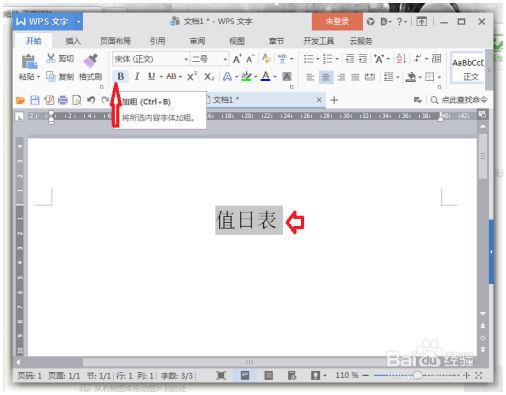The image size is (506, 395).
Task: Click the decrease indent icon
Action: tap(350, 59)
